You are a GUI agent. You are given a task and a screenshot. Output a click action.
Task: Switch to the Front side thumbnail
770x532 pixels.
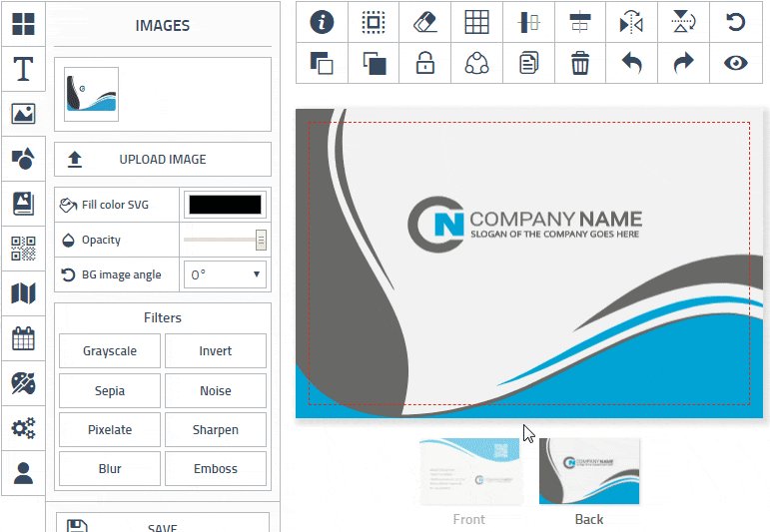(x=469, y=470)
